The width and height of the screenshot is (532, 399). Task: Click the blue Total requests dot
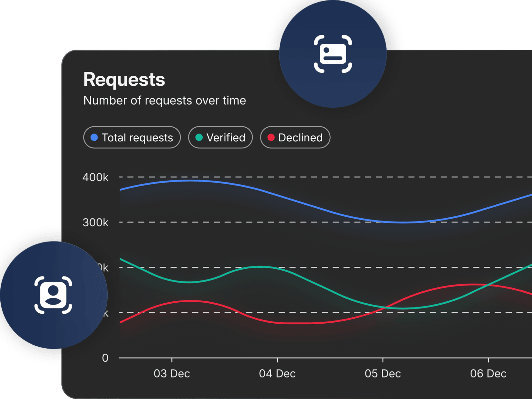coord(94,137)
